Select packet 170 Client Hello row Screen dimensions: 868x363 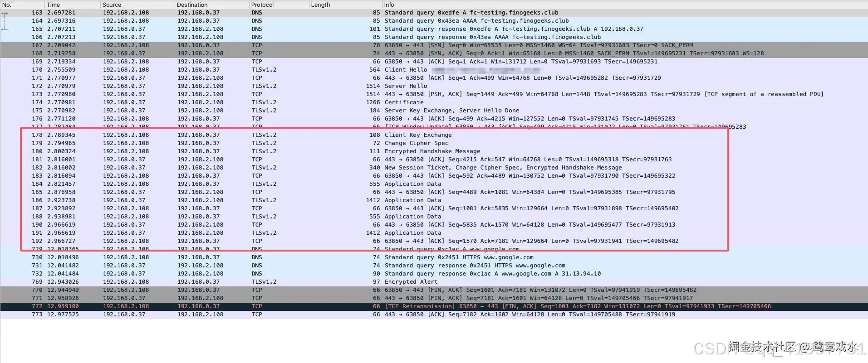[x=434, y=70]
